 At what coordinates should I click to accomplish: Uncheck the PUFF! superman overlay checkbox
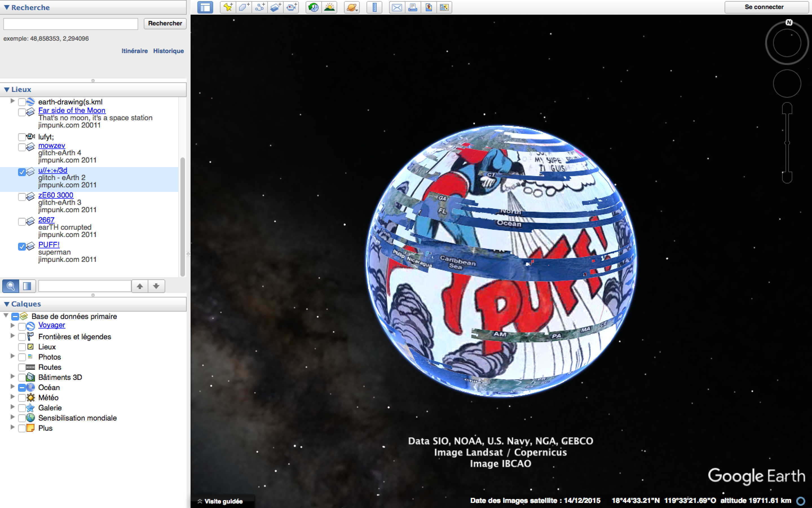[22, 247]
